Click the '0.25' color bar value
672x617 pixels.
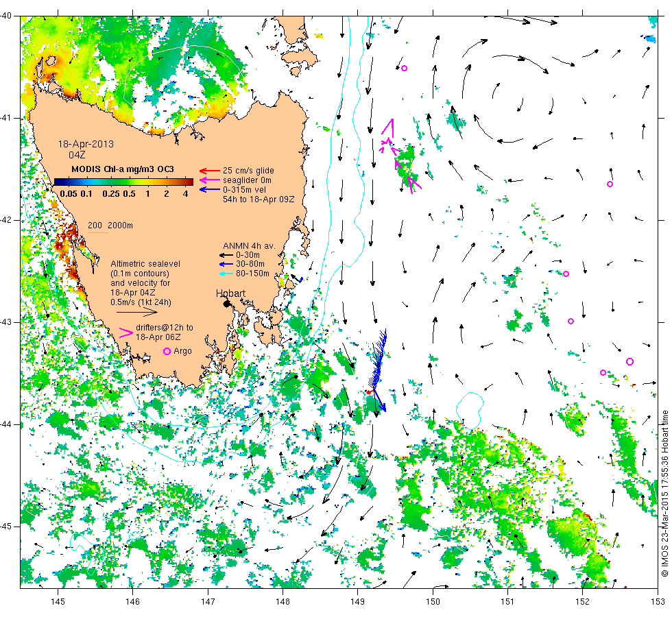click(111, 193)
